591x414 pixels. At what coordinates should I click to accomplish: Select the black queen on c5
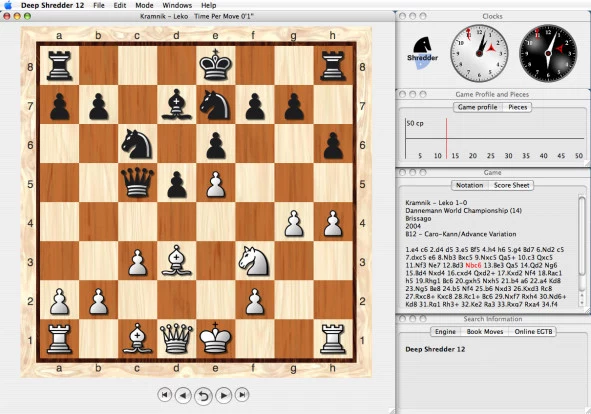[138, 182]
